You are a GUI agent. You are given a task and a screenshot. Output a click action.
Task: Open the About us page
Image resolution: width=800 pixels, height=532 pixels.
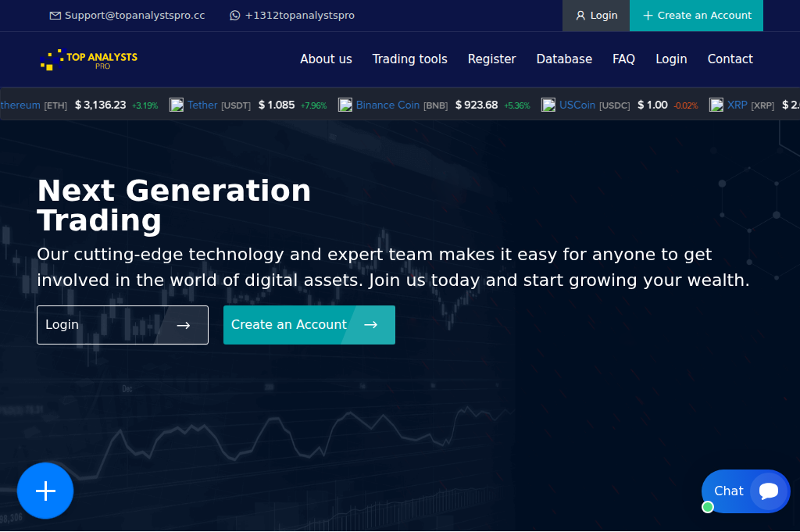pos(326,59)
